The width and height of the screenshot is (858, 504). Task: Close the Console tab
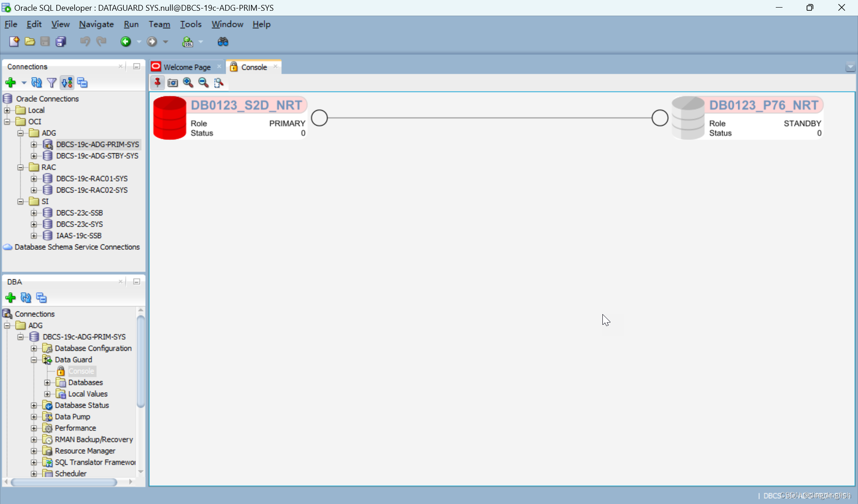(275, 67)
